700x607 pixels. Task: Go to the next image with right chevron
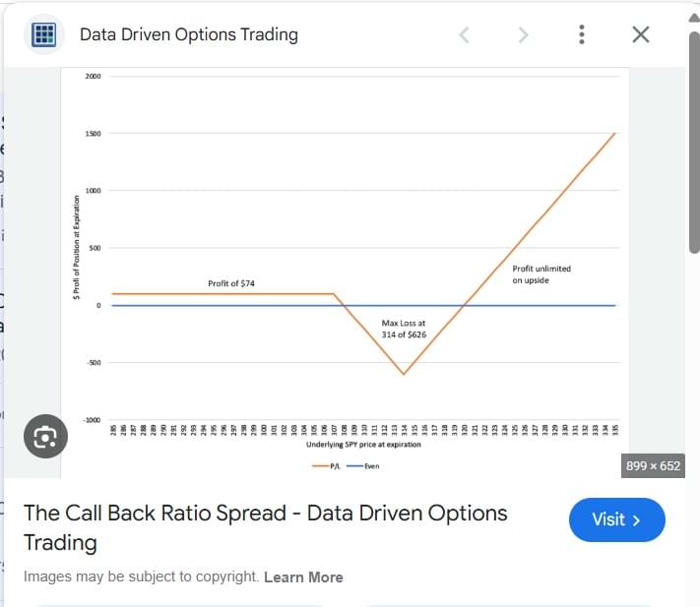[x=523, y=34]
